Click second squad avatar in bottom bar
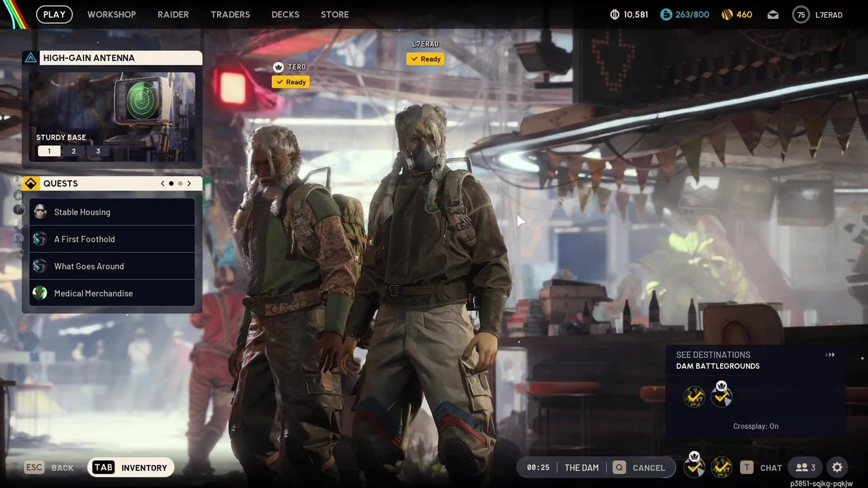The image size is (868, 488). pyautogui.click(x=722, y=467)
